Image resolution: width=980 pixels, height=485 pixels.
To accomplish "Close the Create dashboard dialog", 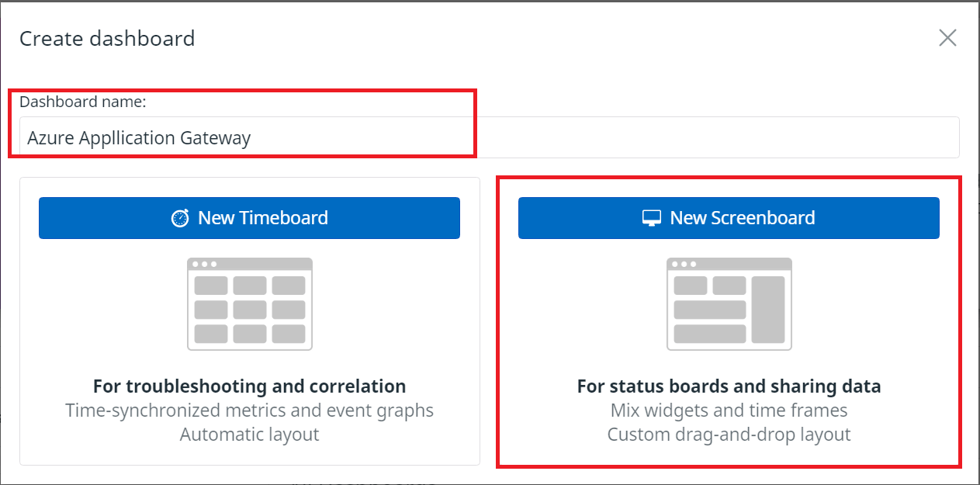I will [x=947, y=38].
